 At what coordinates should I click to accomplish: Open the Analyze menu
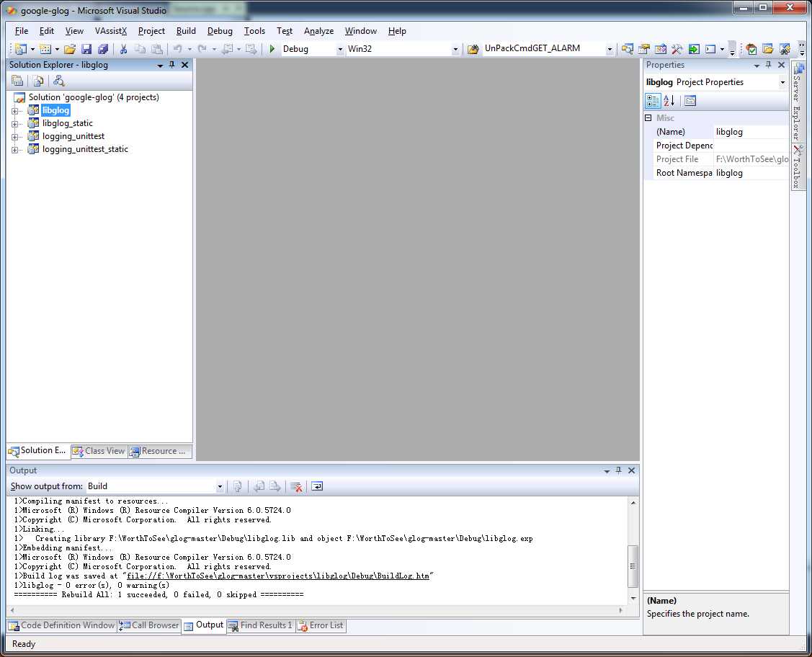click(318, 31)
